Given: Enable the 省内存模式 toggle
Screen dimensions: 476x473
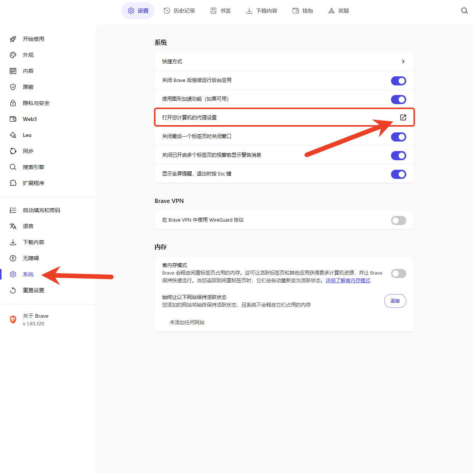Looking at the screenshot, I should (x=398, y=274).
